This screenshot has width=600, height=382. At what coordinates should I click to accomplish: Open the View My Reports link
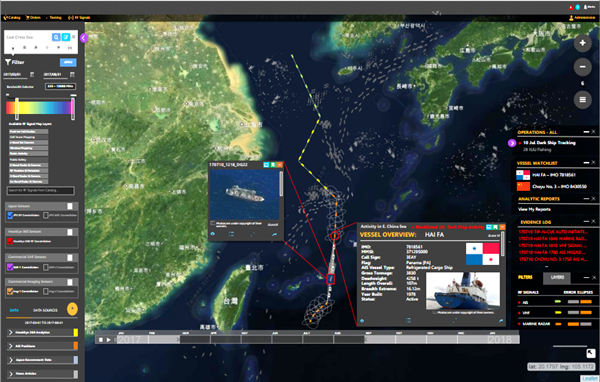click(534, 209)
